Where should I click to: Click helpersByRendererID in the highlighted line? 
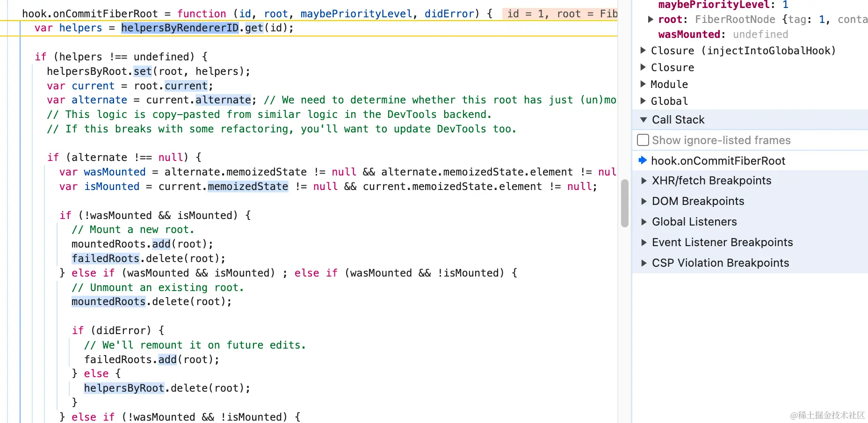[x=180, y=28]
